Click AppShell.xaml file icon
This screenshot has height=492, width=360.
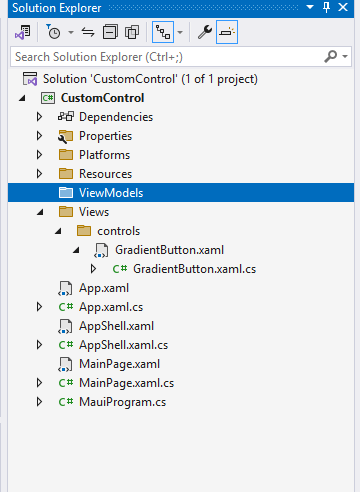(x=65, y=326)
